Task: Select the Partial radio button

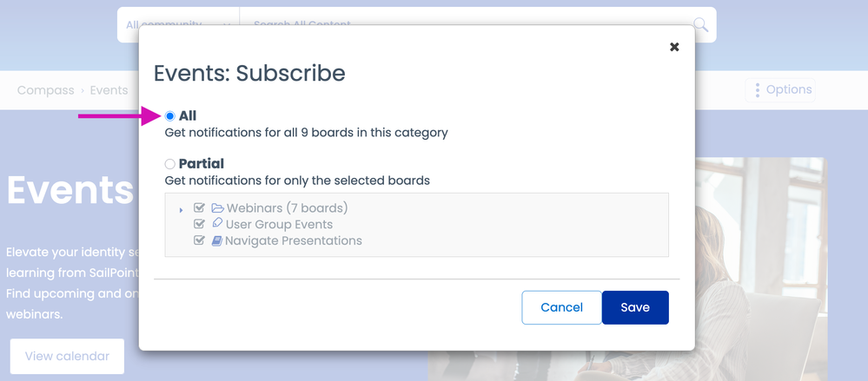Action: pos(170,164)
